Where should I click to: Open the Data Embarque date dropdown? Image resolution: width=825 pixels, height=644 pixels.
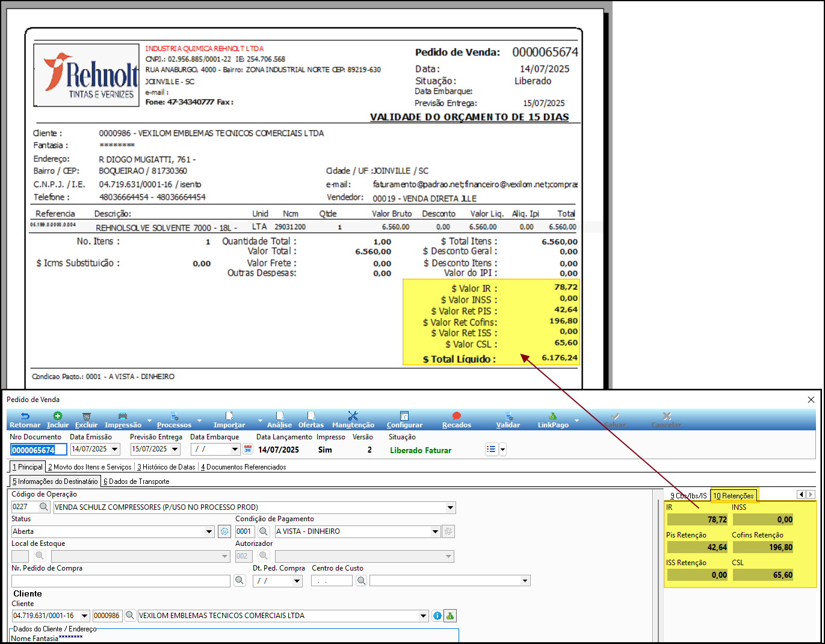(235, 450)
